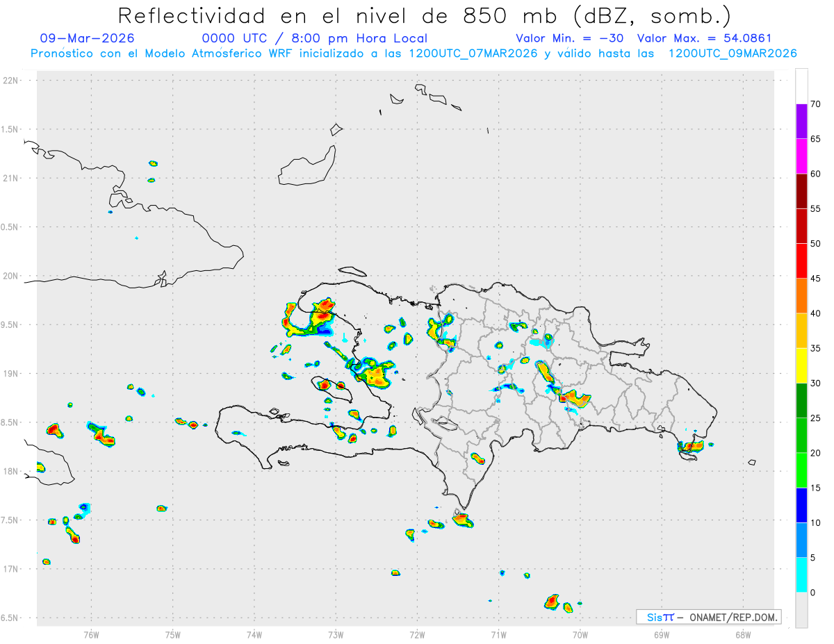
Task: Click the longitude axis label "71W"
Action: pos(498,634)
